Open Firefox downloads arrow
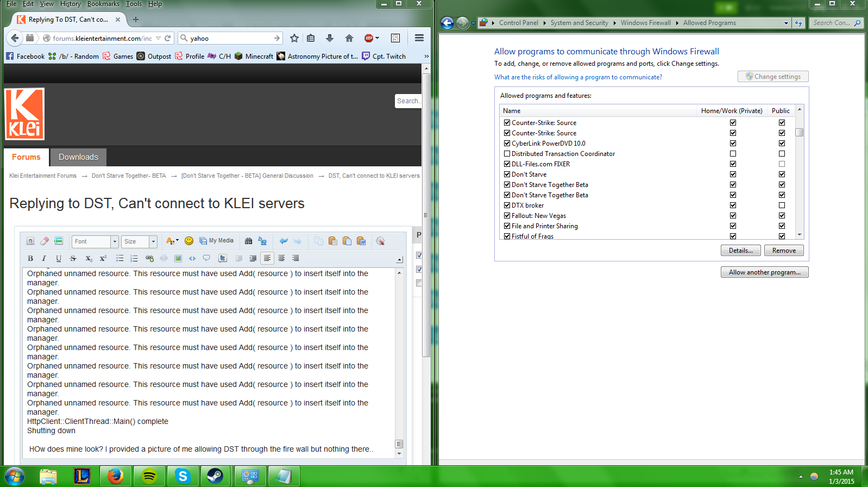868x487 pixels. coord(330,38)
